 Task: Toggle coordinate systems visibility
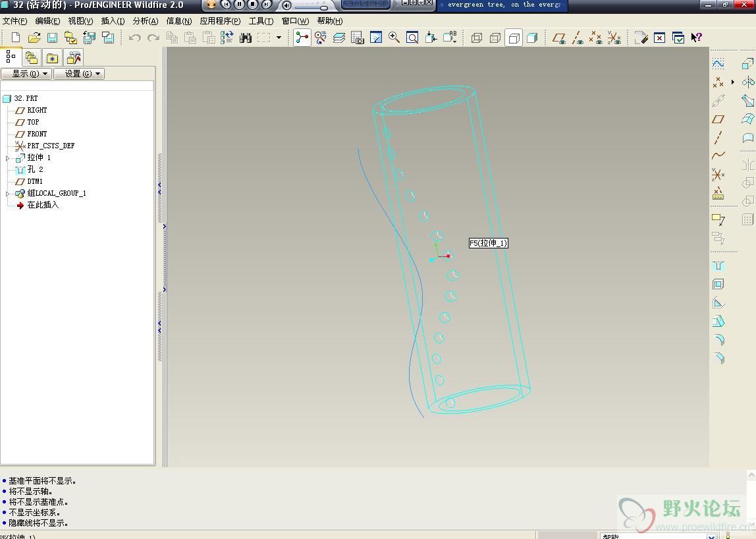coord(614,38)
